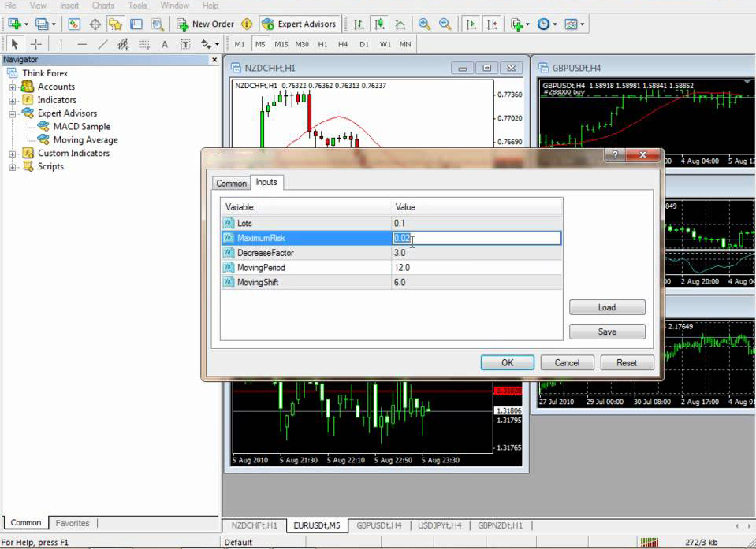Viewport: 756px width, 549px height.
Task: Select the crosshair tool
Action: (37, 44)
